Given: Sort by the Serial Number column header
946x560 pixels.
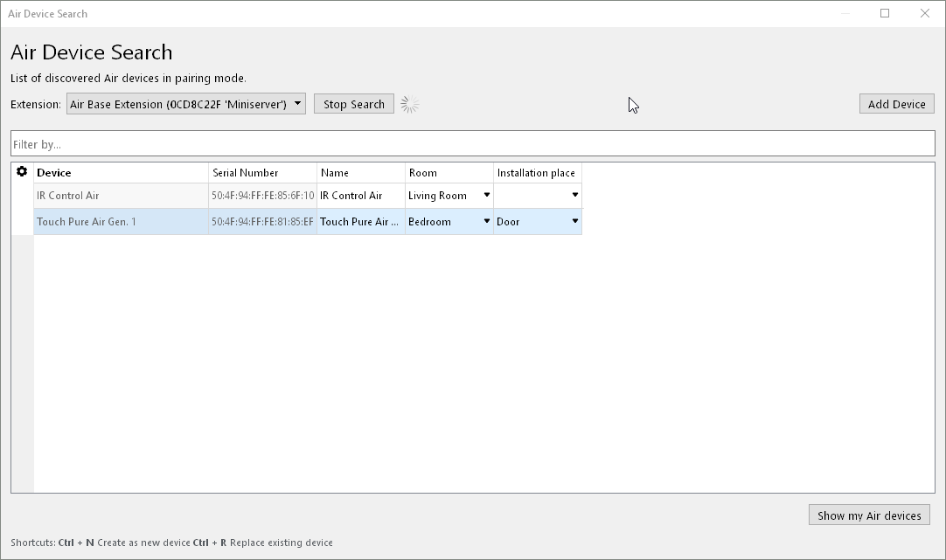Looking at the screenshot, I should [x=262, y=172].
